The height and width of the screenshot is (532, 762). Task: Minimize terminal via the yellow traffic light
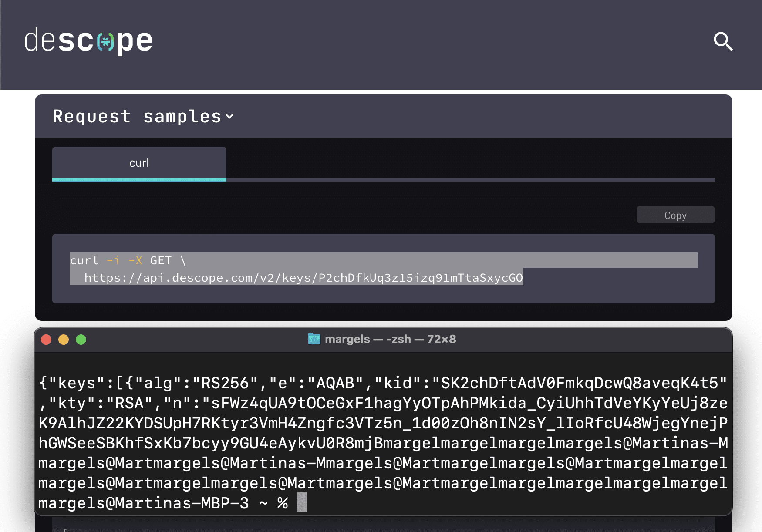[x=64, y=340]
